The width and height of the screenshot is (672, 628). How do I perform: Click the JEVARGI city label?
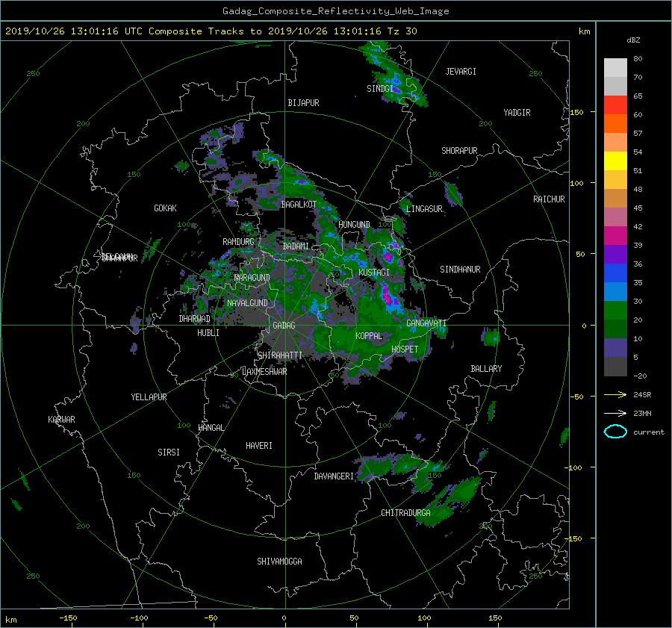point(461,72)
